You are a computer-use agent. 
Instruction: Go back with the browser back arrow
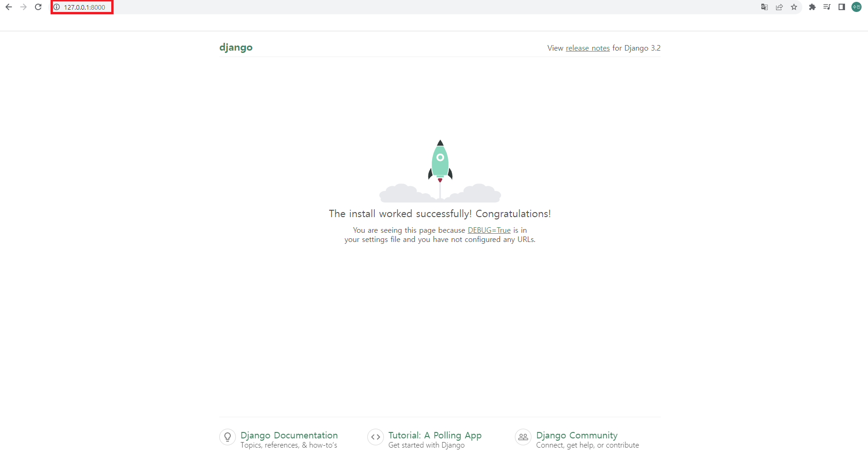click(x=9, y=7)
